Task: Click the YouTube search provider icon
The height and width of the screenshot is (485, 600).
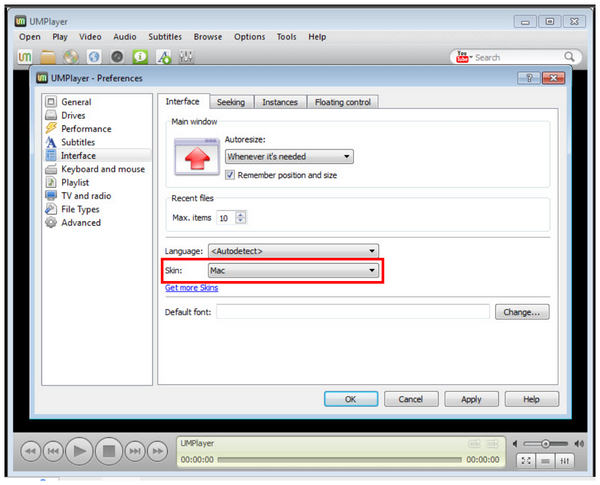Action: pos(464,57)
